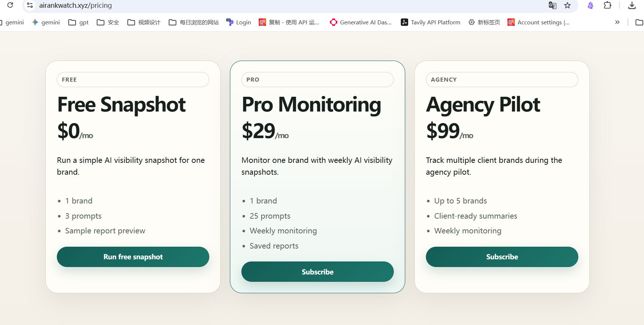Click the 'Saved reports' feature line

click(x=274, y=246)
